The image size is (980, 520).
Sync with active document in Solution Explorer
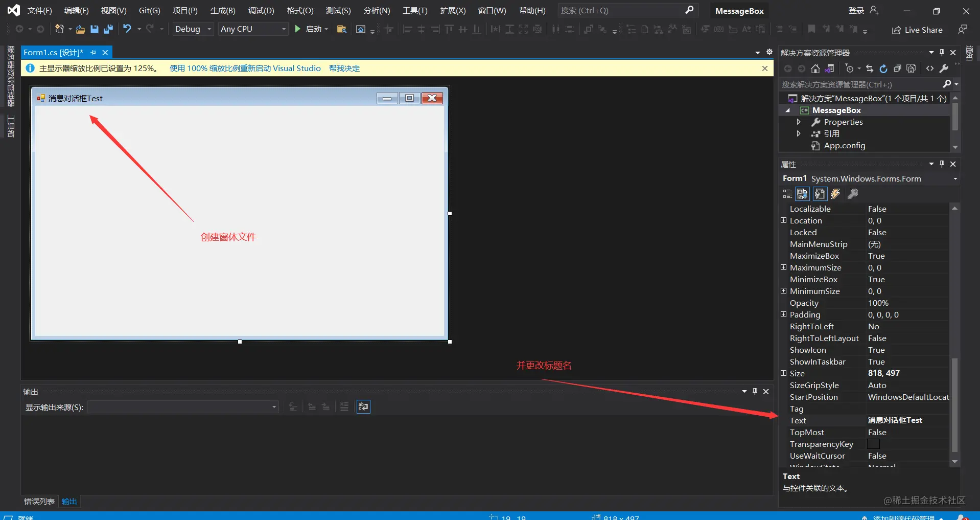tap(870, 69)
